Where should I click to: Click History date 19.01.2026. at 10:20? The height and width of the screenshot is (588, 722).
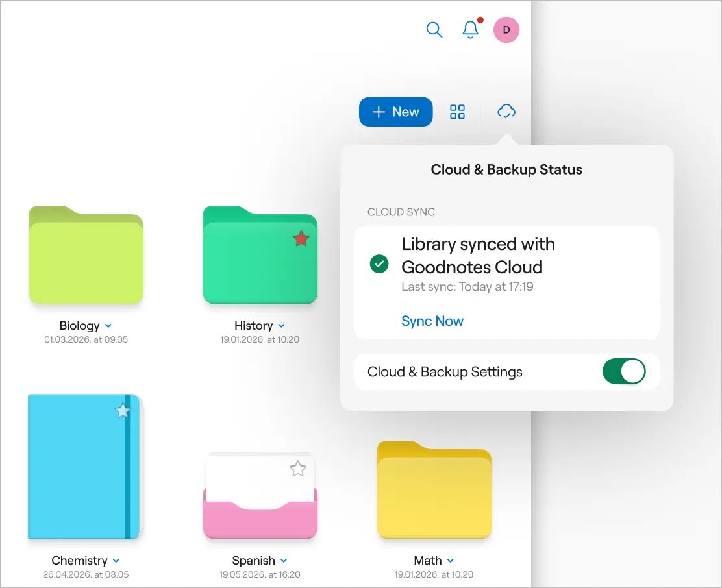tap(260, 339)
